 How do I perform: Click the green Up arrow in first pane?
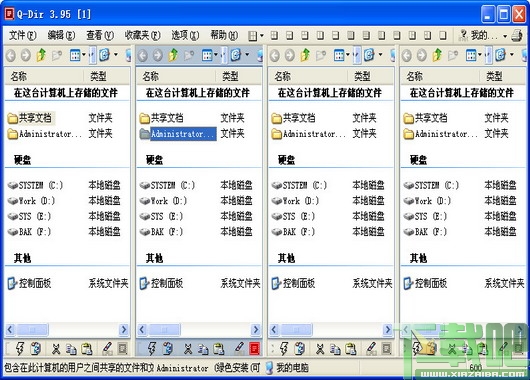coord(41,55)
